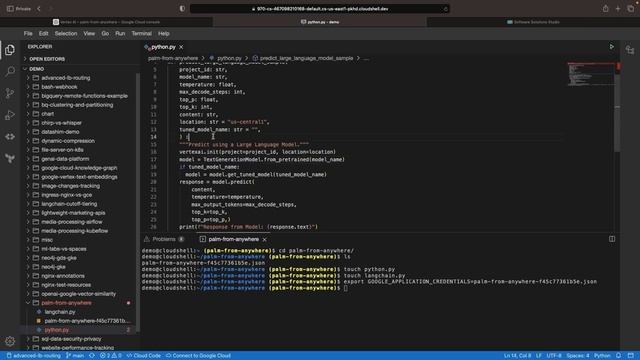The image size is (640, 360).
Task: Click the sync changes status icon
Action: [x=92, y=356]
